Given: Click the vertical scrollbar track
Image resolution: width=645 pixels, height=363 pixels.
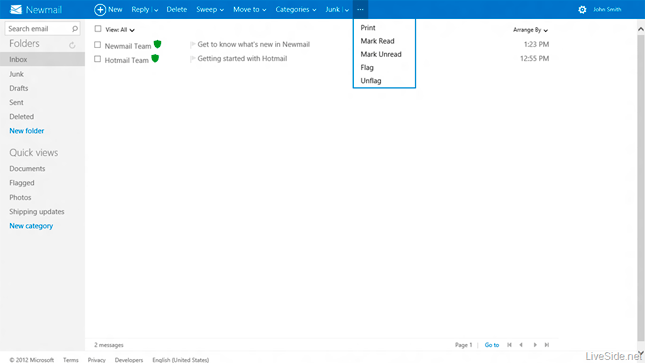Looking at the screenshot, I should (x=641, y=189).
